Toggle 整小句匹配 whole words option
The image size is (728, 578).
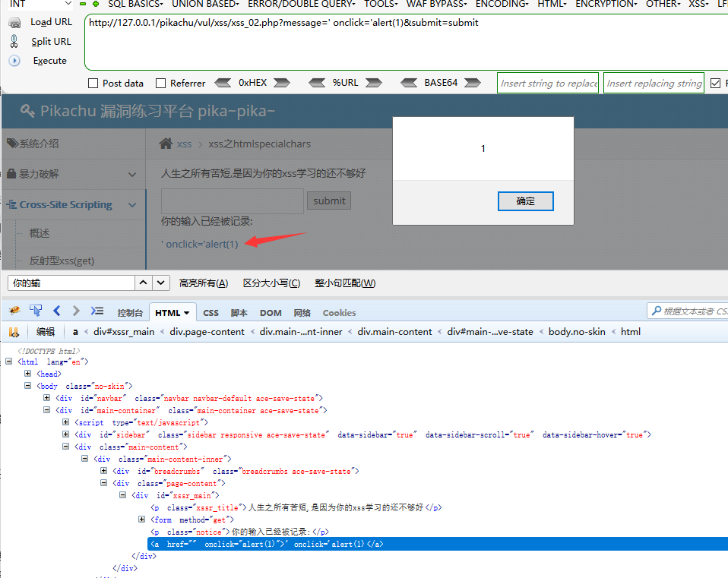tap(345, 283)
